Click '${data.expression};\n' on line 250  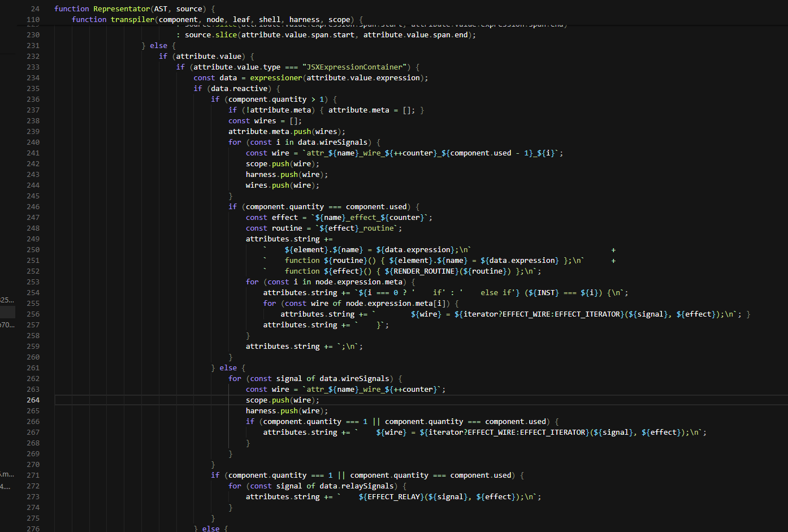421,249
